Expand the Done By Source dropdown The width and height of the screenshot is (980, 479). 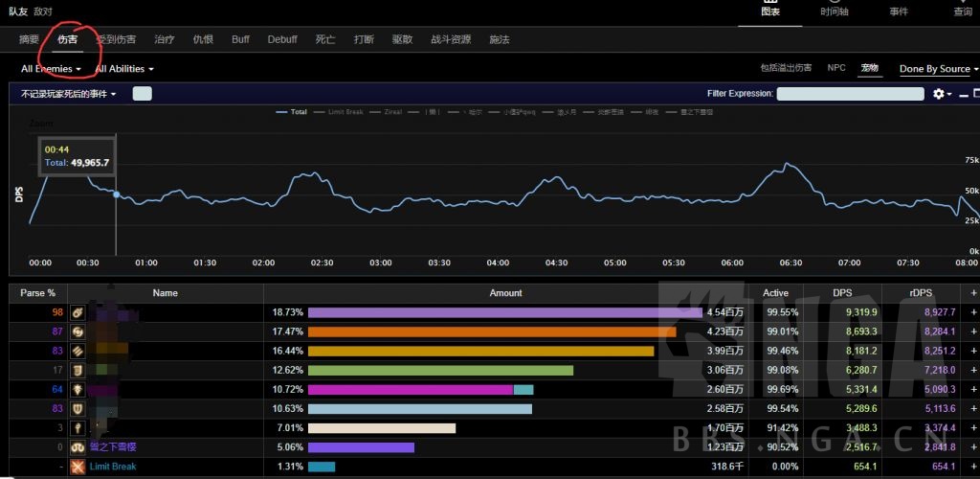point(939,69)
